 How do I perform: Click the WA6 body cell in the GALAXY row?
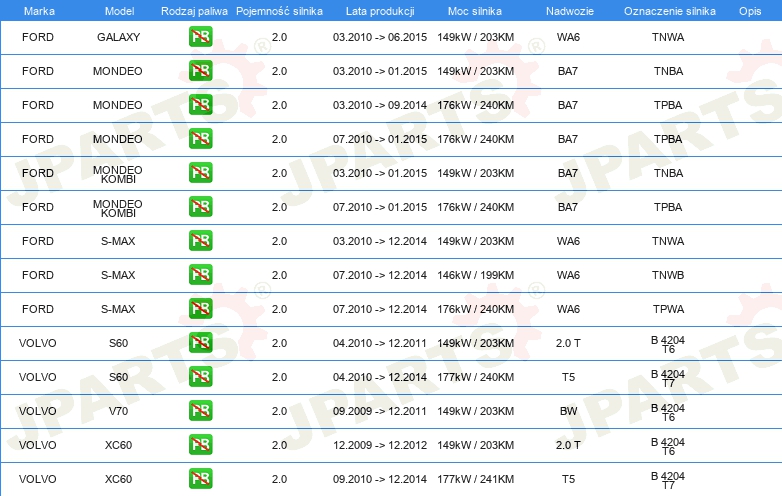pos(568,37)
